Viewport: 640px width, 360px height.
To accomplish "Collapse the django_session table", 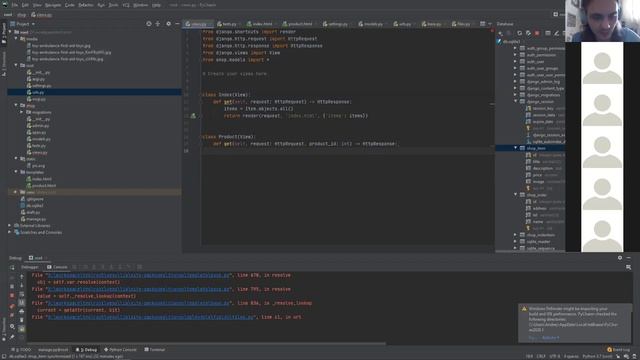I will [x=516, y=102].
